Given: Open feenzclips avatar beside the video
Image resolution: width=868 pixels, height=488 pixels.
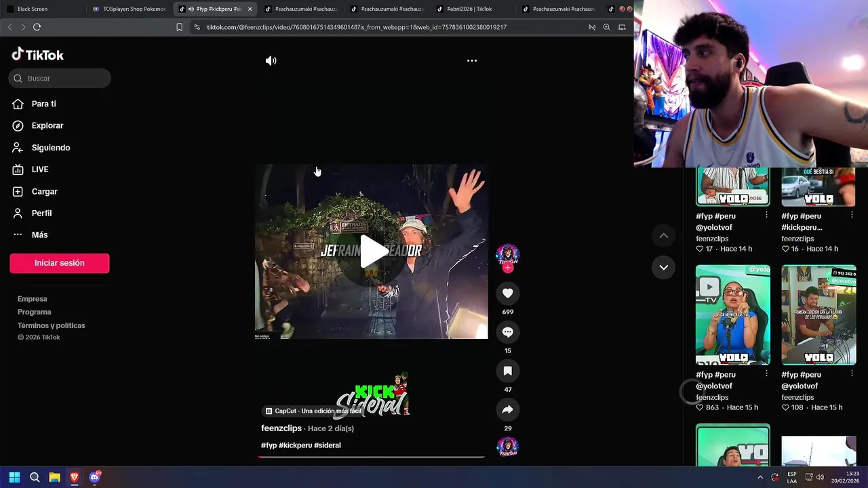Looking at the screenshot, I should coord(507,254).
